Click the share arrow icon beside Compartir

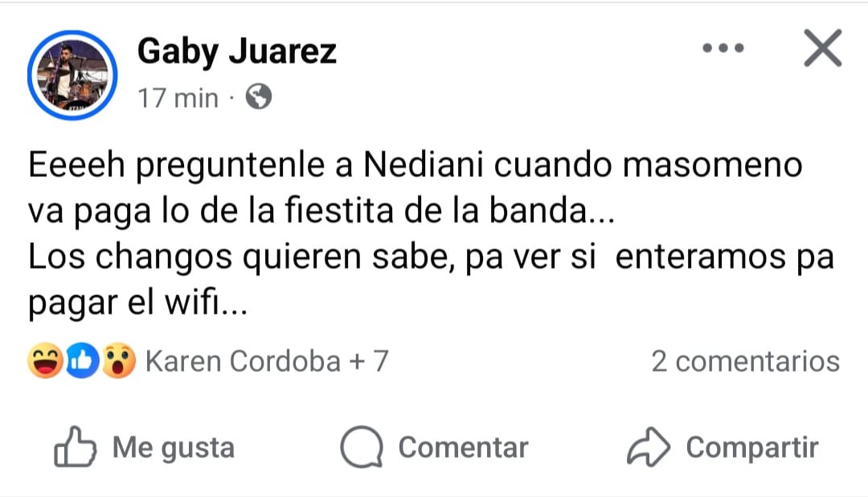coord(649,447)
